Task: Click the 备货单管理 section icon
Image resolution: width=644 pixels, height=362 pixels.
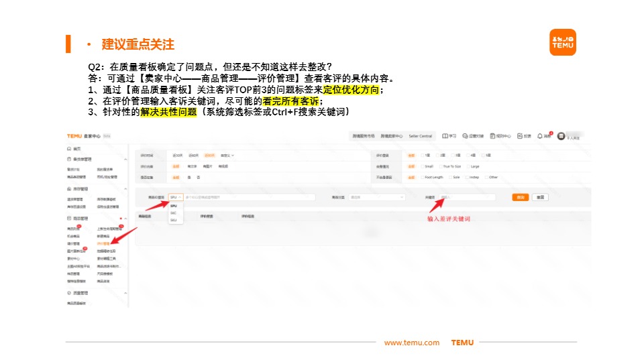Action: (x=69, y=159)
